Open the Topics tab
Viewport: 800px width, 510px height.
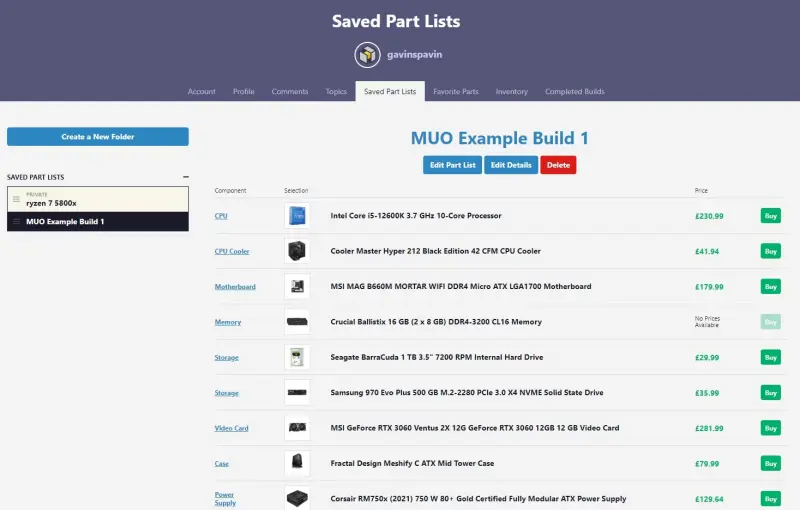(x=336, y=92)
